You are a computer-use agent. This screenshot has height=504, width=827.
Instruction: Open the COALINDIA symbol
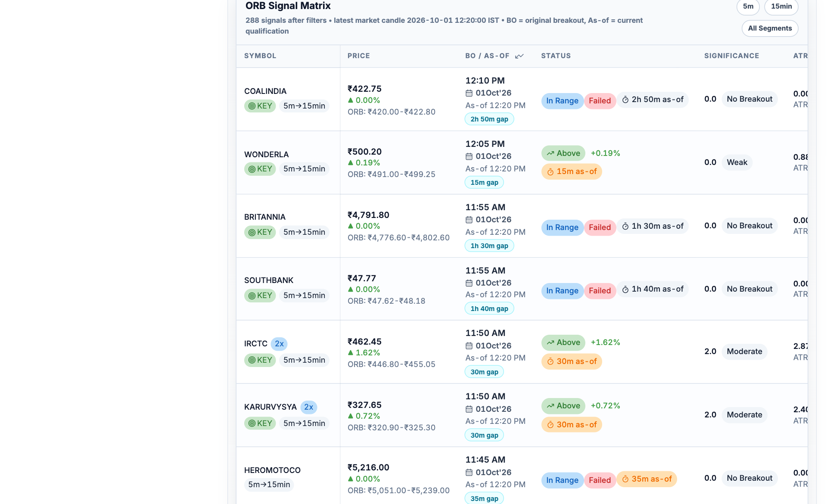click(265, 91)
